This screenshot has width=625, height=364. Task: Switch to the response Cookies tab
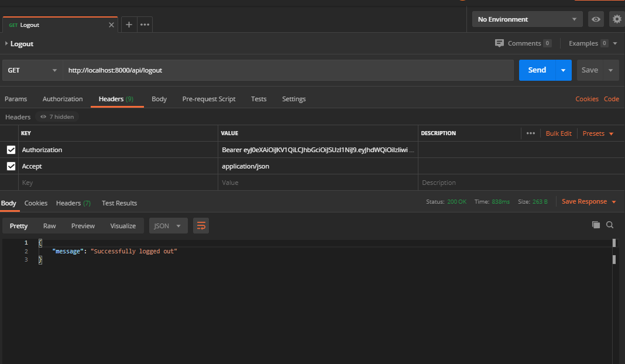pyautogui.click(x=36, y=203)
